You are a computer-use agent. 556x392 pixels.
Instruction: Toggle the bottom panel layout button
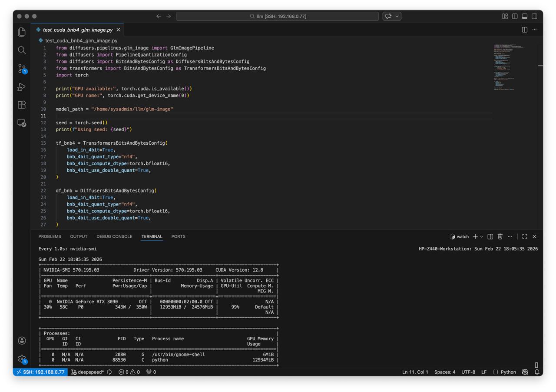point(525,16)
